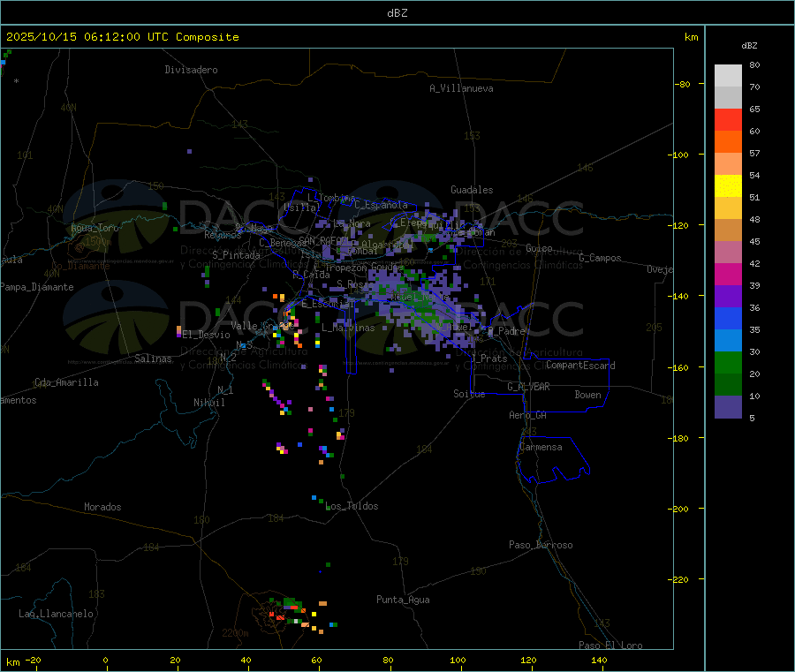Select the Bowen label
This screenshot has width=795, height=672.
(x=587, y=395)
